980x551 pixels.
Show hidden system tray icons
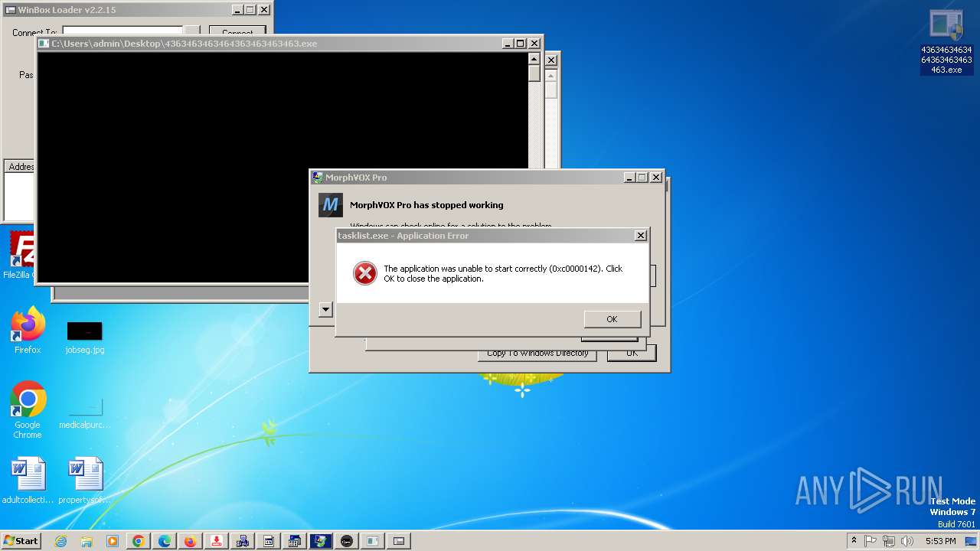[x=854, y=540]
